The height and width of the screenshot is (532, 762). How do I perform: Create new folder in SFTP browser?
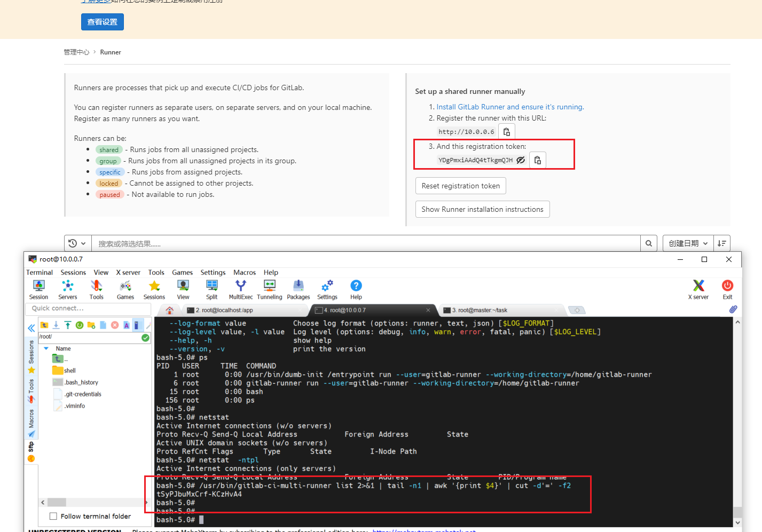click(x=91, y=325)
